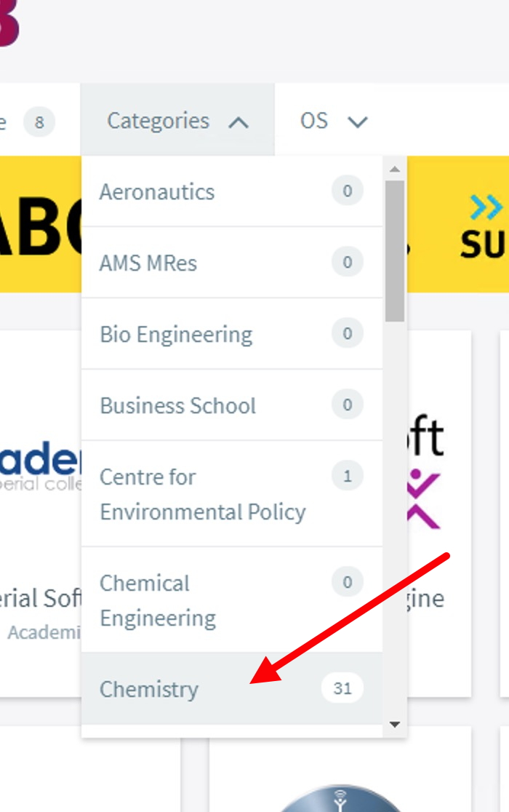Select Chemistry category
Image resolution: width=509 pixels, height=812 pixels.
[x=149, y=689]
